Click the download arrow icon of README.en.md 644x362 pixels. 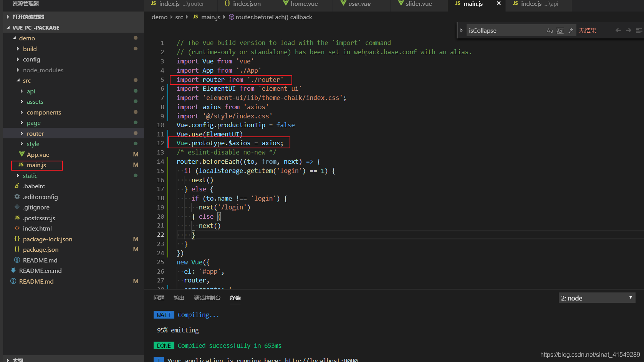[13, 270]
